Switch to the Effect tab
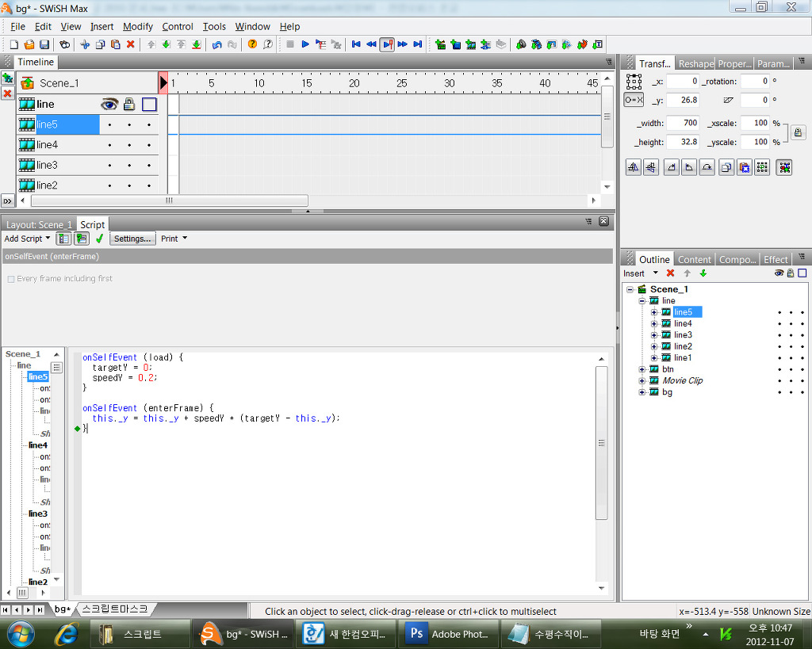812x649 pixels. [x=776, y=259]
